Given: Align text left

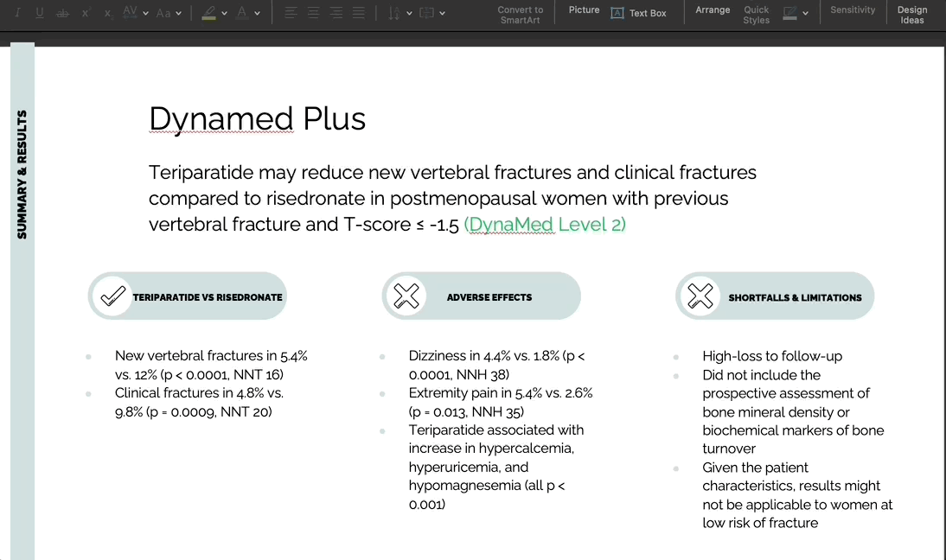Looking at the screenshot, I should point(291,13).
